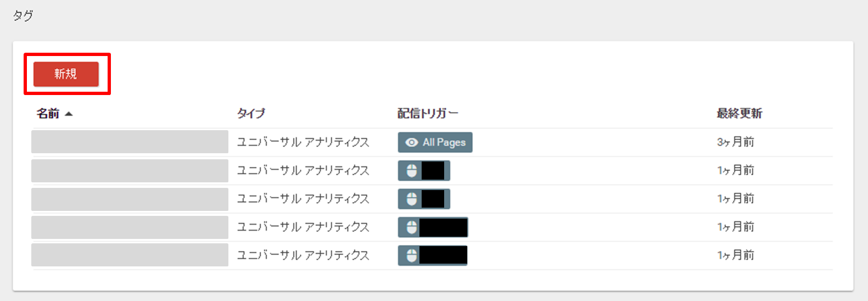This screenshot has width=868, height=301.
Task: Toggle the sort arrow beside 名前
Action: (x=69, y=114)
